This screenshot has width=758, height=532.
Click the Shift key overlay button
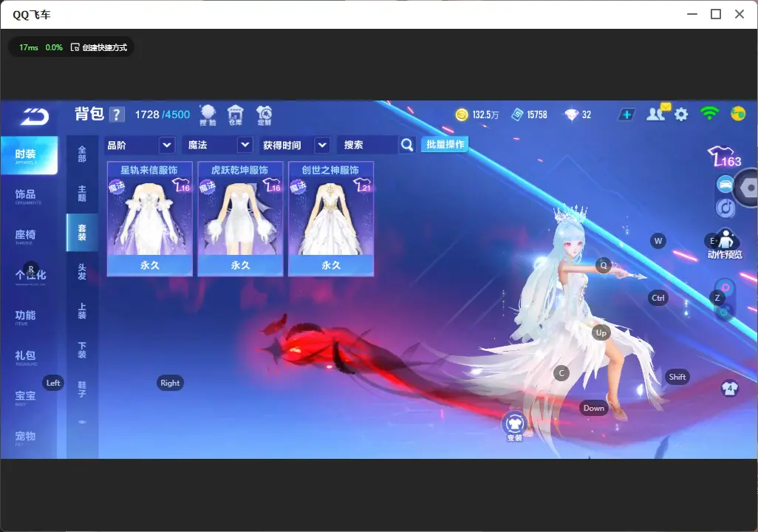tap(677, 377)
